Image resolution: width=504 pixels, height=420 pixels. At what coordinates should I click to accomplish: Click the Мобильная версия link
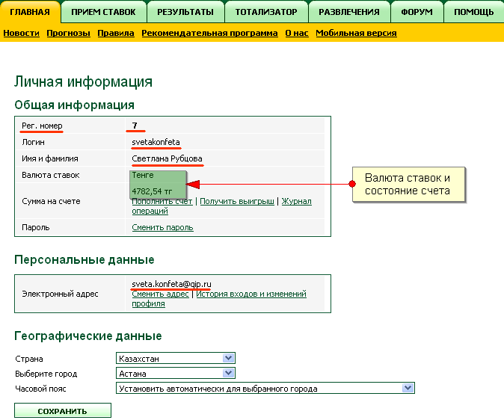356,33
